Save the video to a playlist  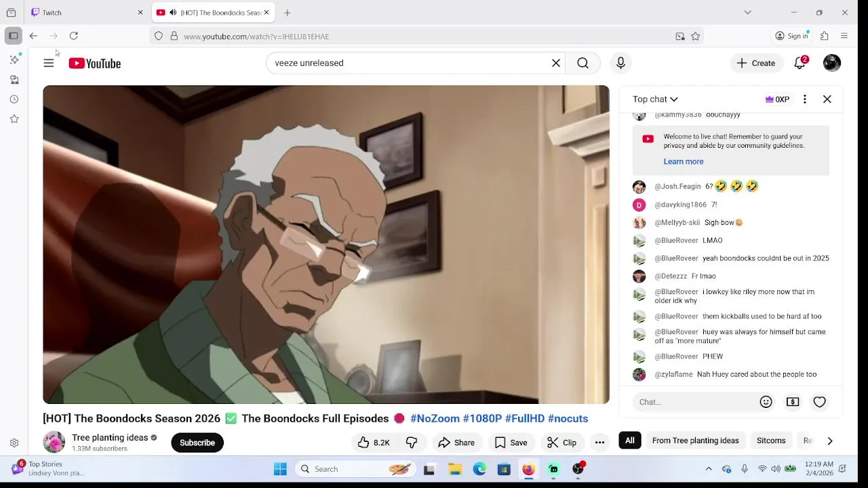[x=511, y=443]
